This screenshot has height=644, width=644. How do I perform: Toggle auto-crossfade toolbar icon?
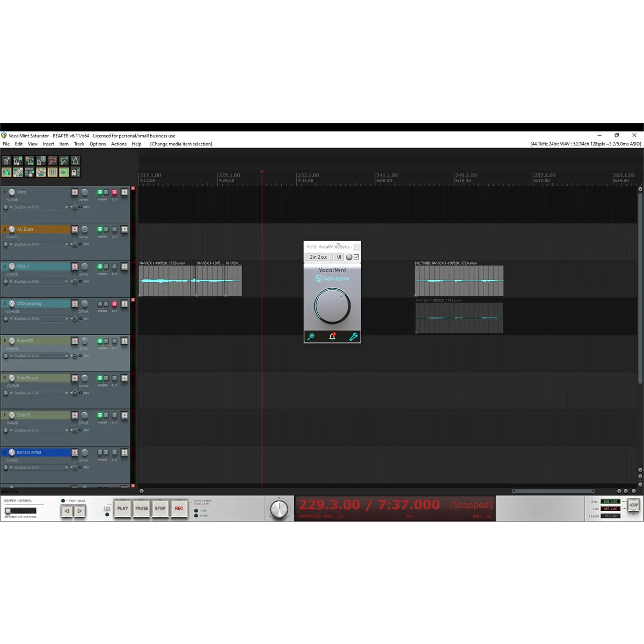(6, 172)
